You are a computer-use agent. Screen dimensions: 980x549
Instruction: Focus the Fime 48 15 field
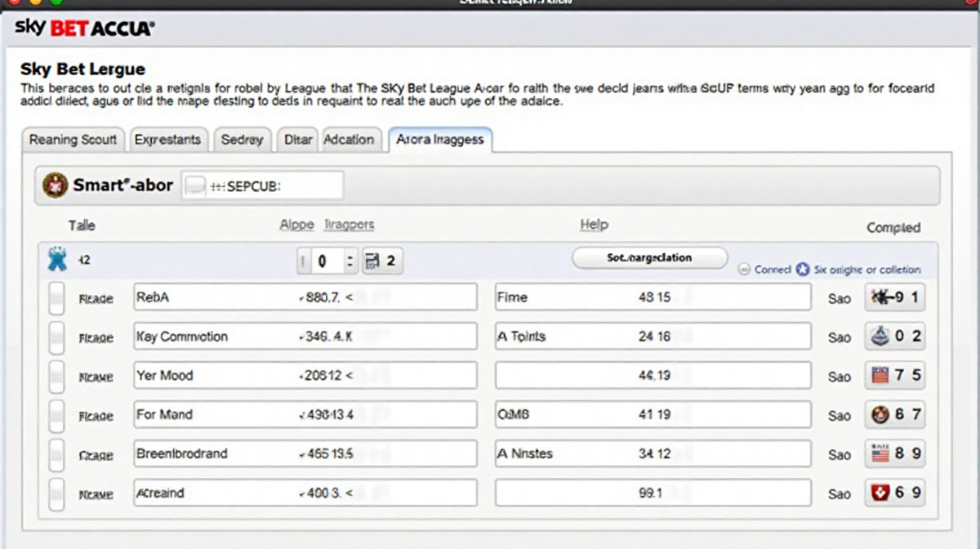(x=653, y=297)
